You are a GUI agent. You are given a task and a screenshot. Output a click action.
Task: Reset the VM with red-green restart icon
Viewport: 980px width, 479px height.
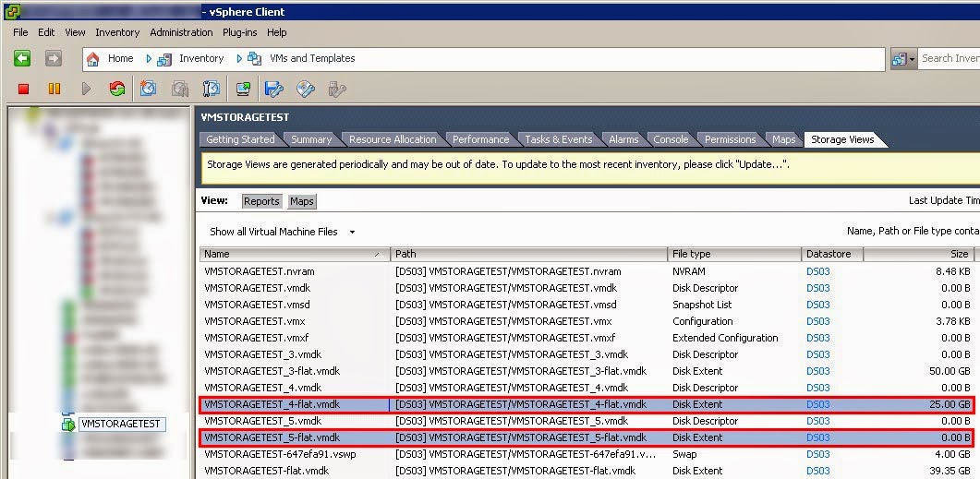[x=117, y=90]
